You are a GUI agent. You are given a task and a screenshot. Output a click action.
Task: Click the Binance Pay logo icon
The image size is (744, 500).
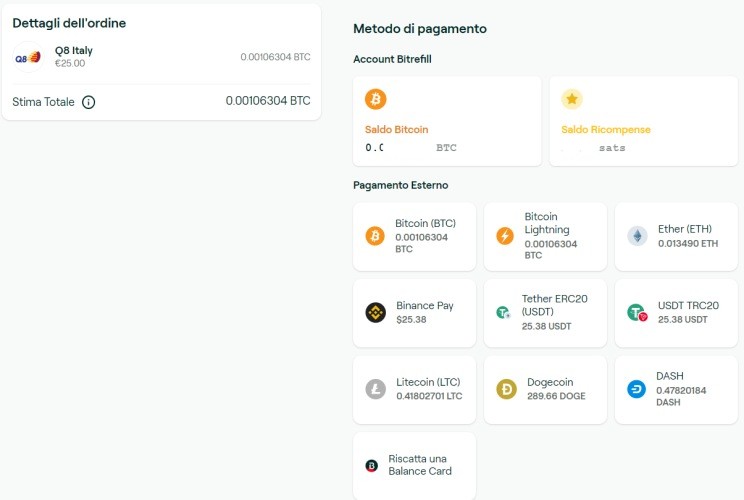[x=375, y=313]
